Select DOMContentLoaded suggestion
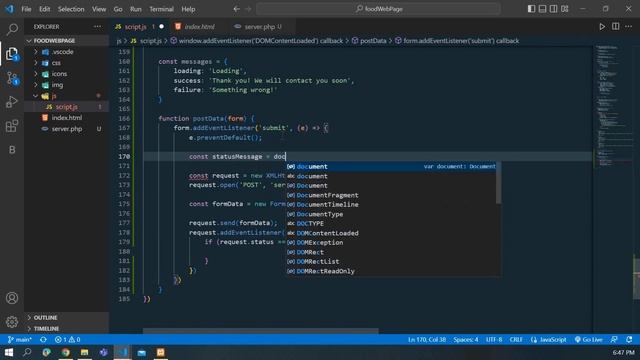 [x=391, y=233]
